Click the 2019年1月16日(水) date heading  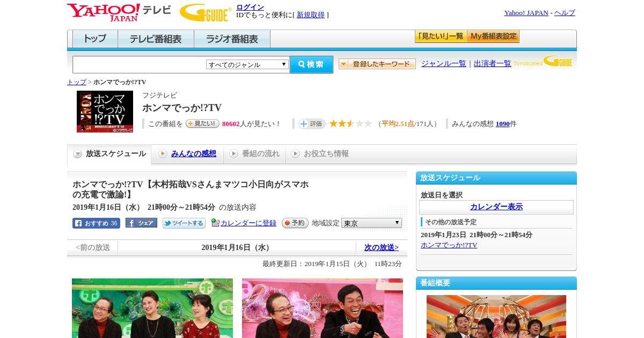[237, 248]
